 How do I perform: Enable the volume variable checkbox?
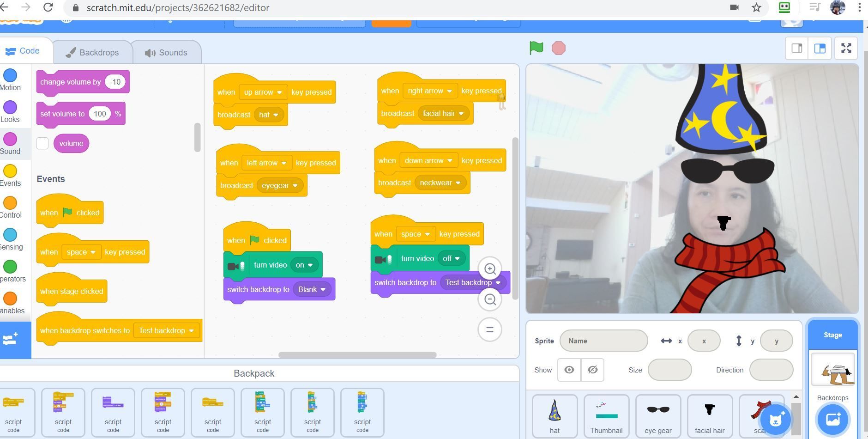(42, 143)
